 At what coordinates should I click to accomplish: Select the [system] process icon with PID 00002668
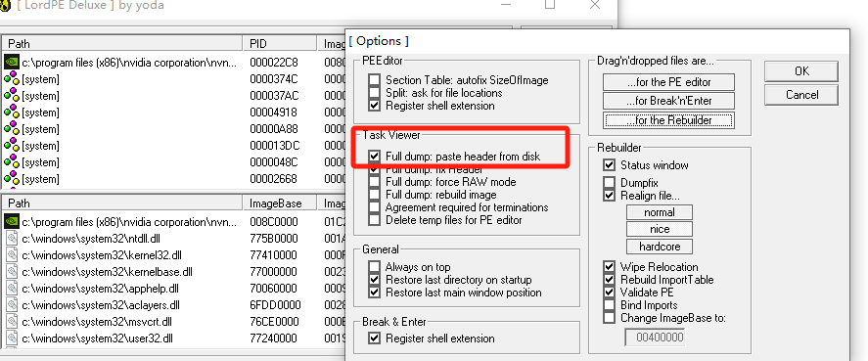click(11, 179)
